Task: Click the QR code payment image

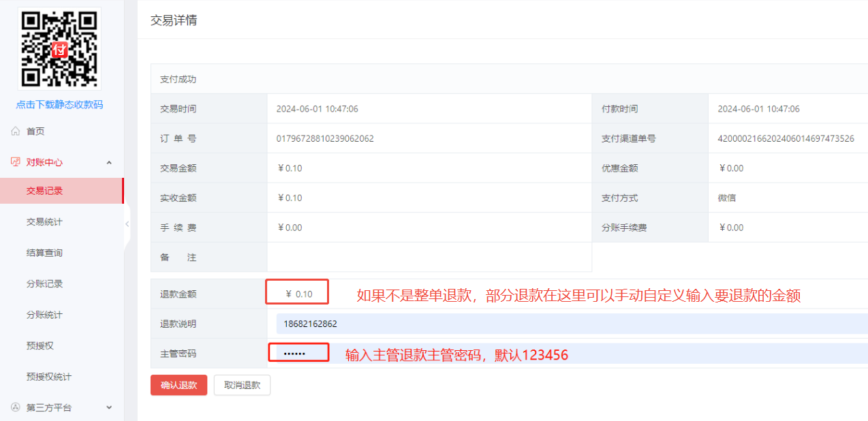Action: (59, 48)
